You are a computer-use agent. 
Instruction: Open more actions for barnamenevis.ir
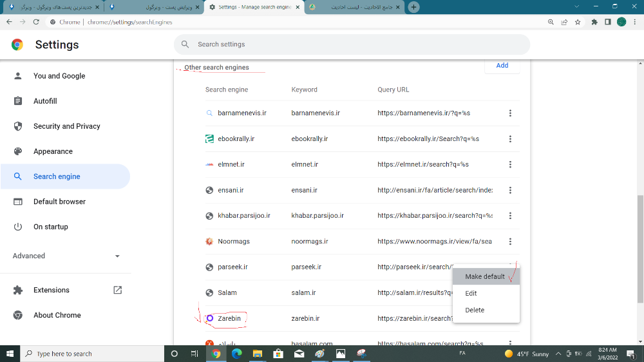click(x=510, y=113)
